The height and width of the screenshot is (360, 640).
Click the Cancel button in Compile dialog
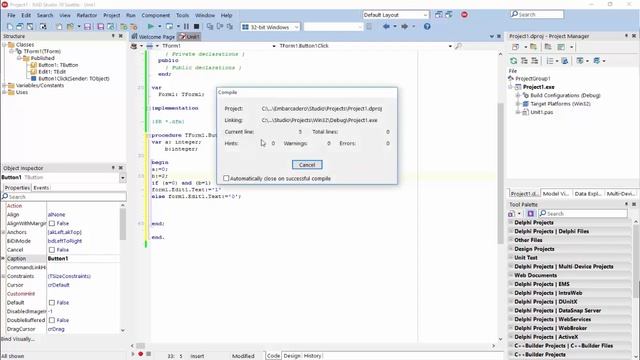[x=307, y=165]
